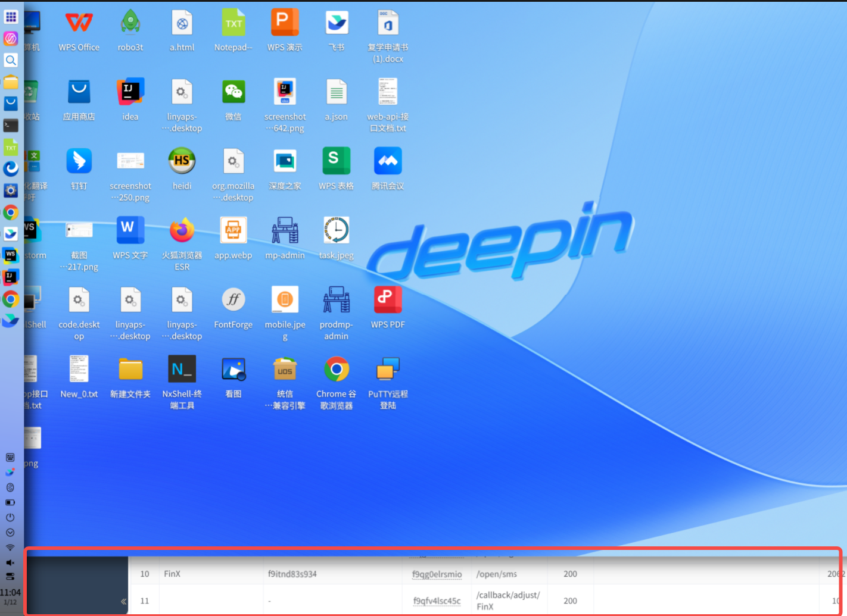
Task: Open FontForge desktop icon
Action: tap(233, 308)
